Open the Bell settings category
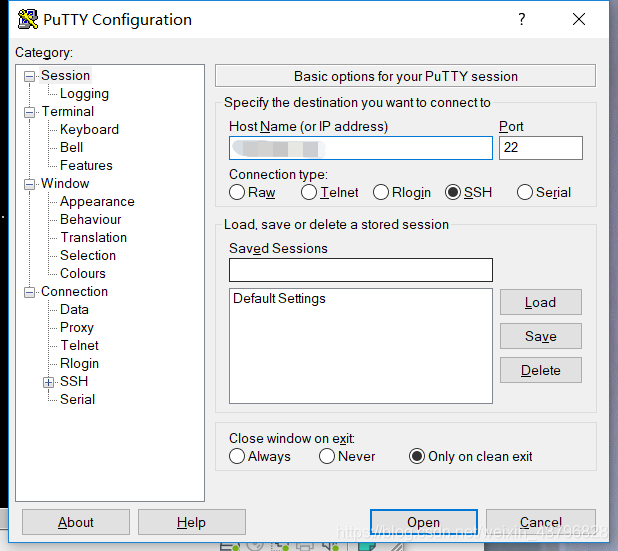This screenshot has width=618, height=551. point(71,147)
